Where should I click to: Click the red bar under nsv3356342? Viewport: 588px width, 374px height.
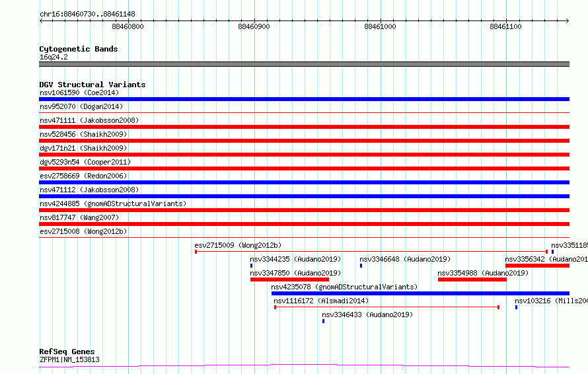537,266
